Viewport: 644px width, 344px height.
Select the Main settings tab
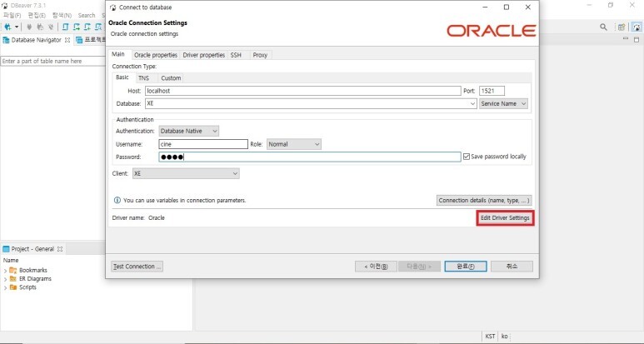coord(118,54)
